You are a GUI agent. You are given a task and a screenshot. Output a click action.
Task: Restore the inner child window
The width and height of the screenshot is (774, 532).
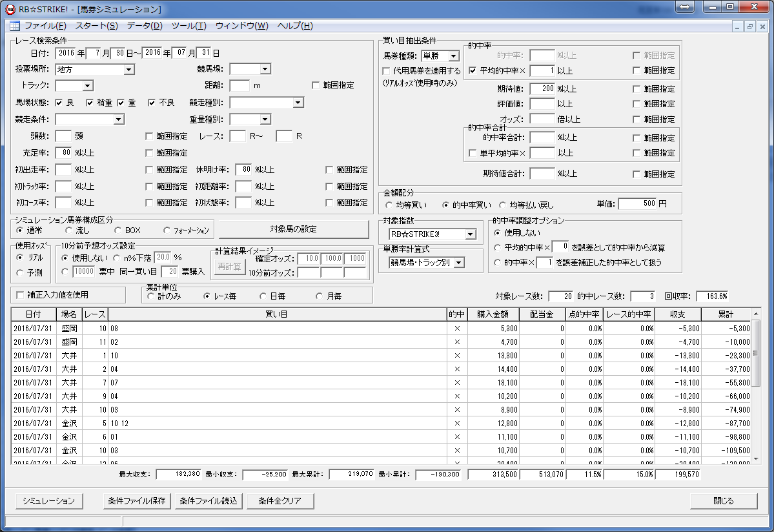[750, 26]
